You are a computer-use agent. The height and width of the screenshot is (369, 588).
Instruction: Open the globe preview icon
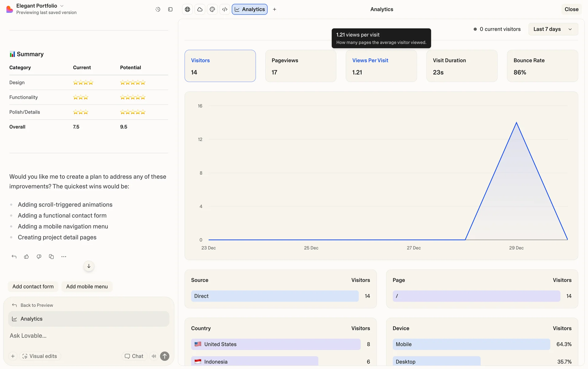pyautogui.click(x=187, y=9)
